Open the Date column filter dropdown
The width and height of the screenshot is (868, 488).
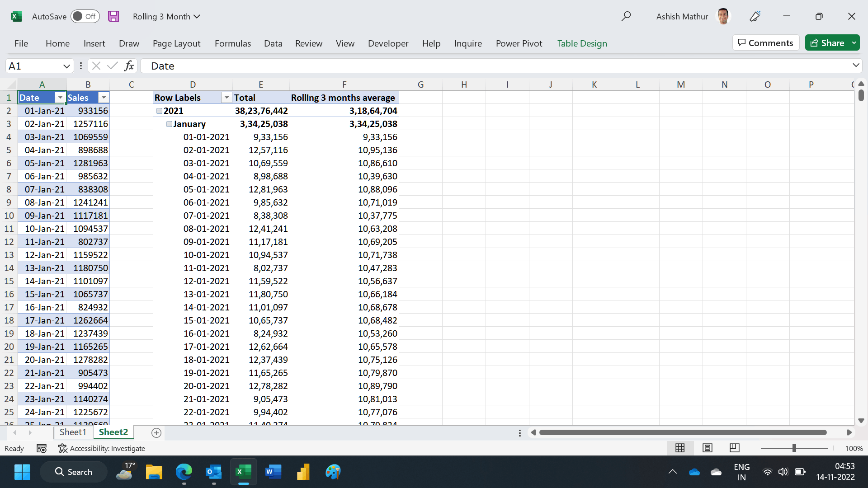60,98
